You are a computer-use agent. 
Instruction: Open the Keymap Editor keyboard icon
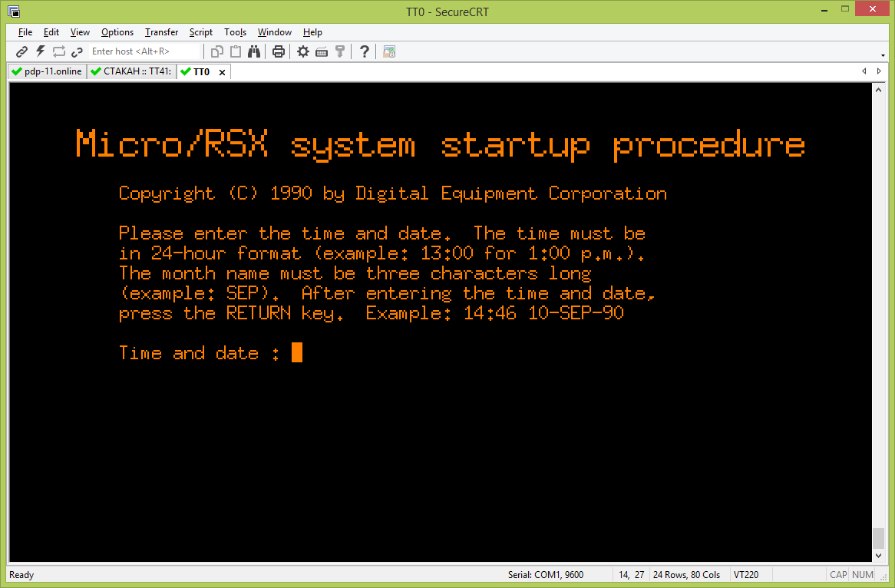click(322, 51)
